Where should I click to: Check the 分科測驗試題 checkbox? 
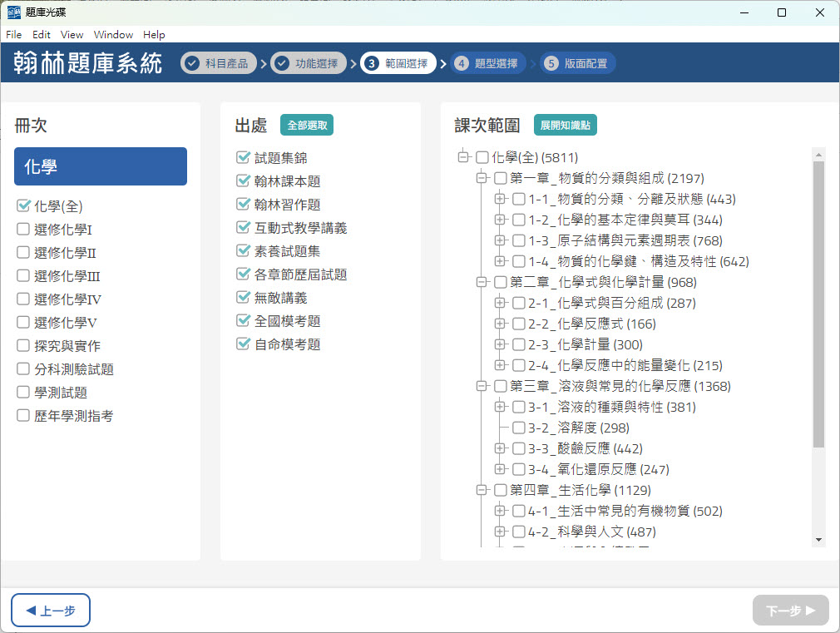tap(23, 368)
